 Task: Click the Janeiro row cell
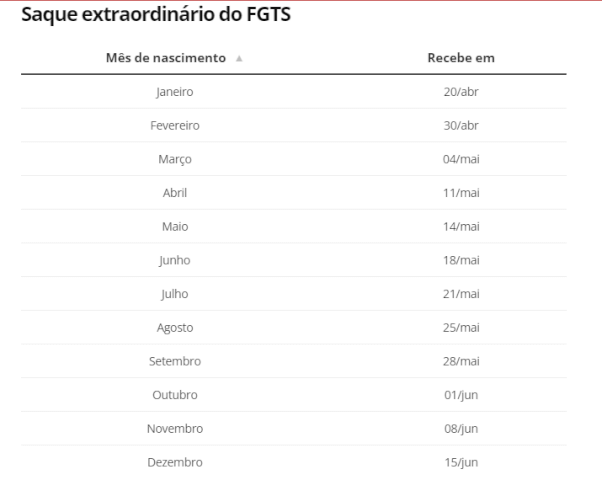tap(175, 92)
